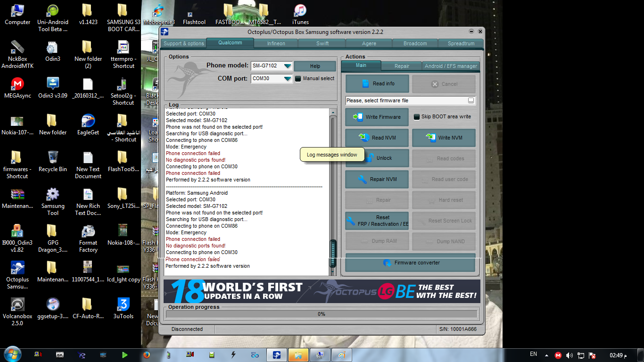Select the firmwares shortcut folder
This screenshot has height=362, width=644.
pyautogui.click(x=17, y=165)
